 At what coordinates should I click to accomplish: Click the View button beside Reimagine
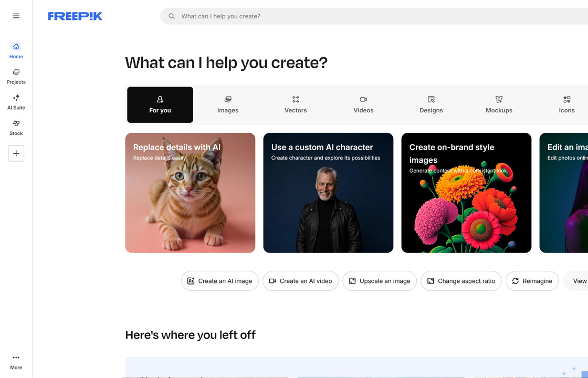tap(575, 281)
